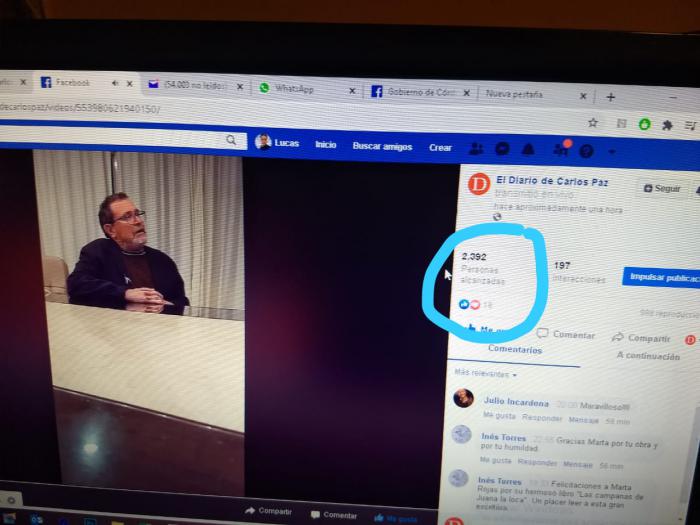Close the WhatsApp tab
Viewport: 700px width, 525px height.
(x=352, y=91)
